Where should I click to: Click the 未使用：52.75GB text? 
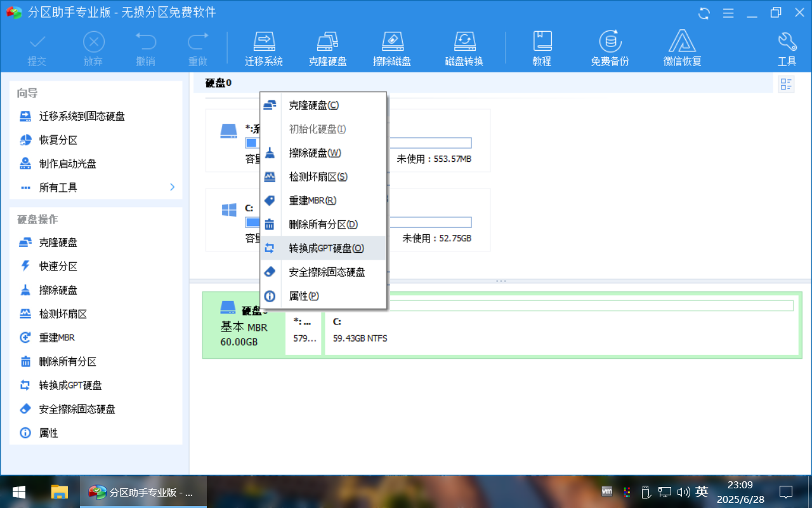(436, 238)
